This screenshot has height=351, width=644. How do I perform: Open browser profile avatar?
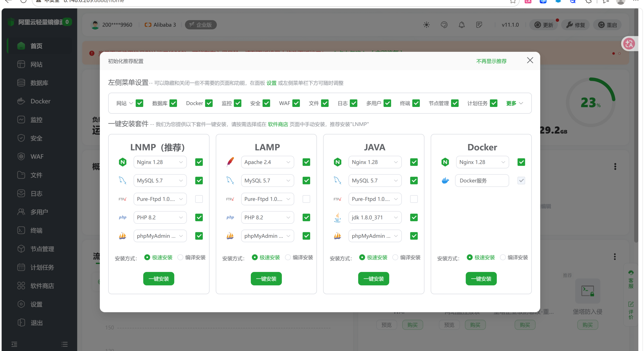(x=621, y=1)
